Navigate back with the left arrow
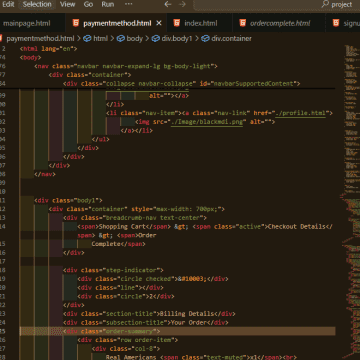 tap(168, 4)
